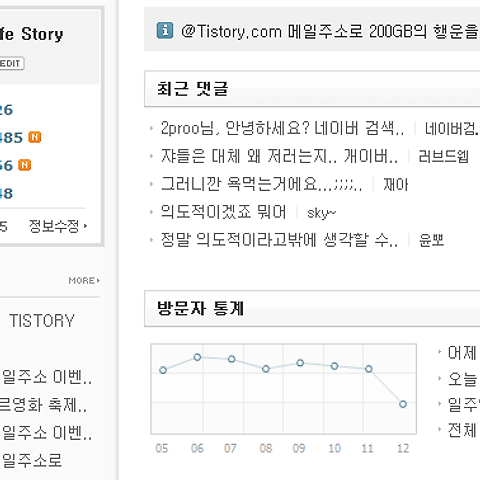Open the 최근 댓글 section header
This screenshot has width=480, height=480.
193,89
